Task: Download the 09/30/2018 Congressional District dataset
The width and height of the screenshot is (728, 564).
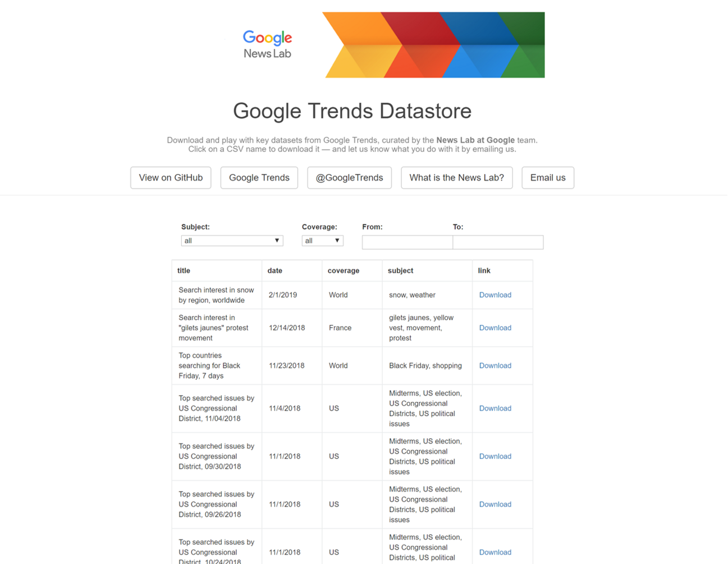Action: (495, 456)
